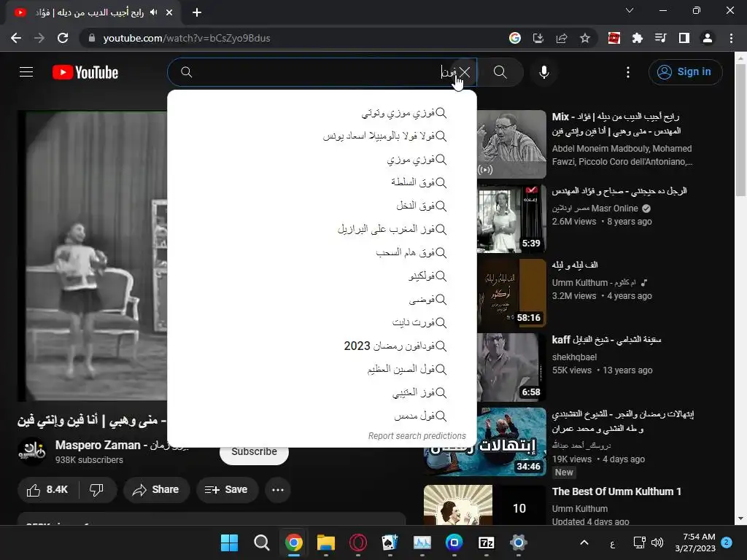Viewport: 747px width, 560px height.
Task: Click the Sign in button
Action: 685,72
